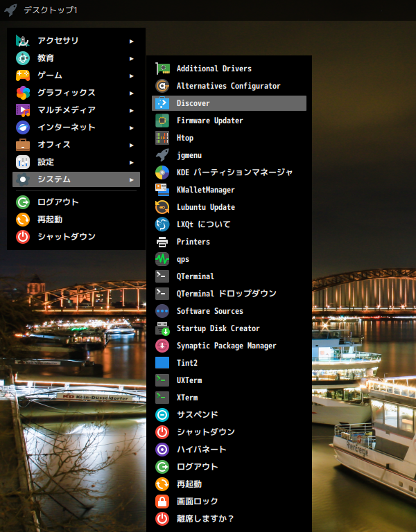Click ログアウト in the main menu
416x532 pixels.
[58, 202]
